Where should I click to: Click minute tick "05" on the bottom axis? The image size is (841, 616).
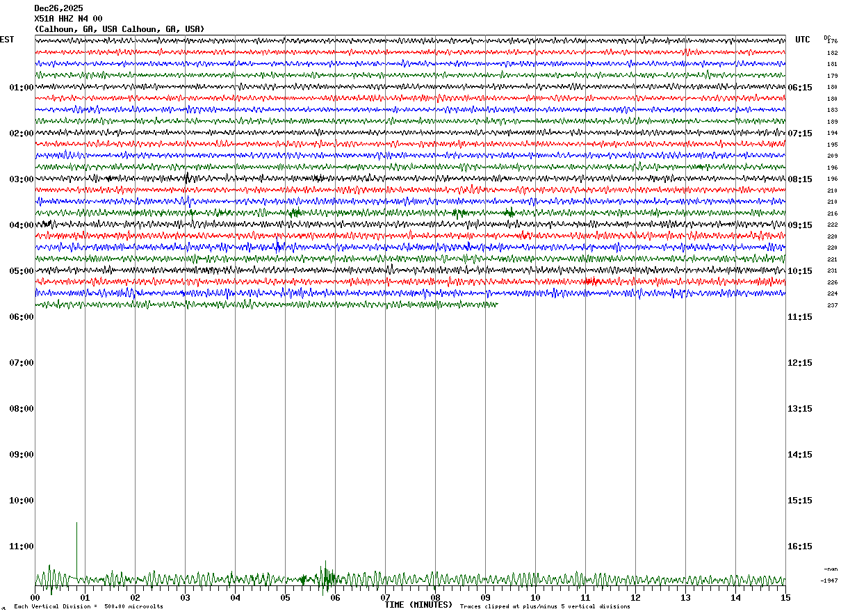(285, 598)
